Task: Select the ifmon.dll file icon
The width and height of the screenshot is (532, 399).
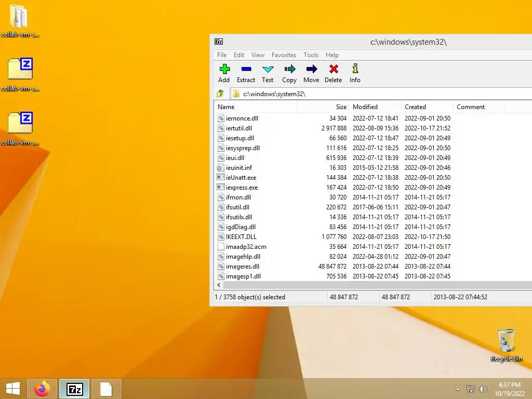Action: tap(221, 197)
